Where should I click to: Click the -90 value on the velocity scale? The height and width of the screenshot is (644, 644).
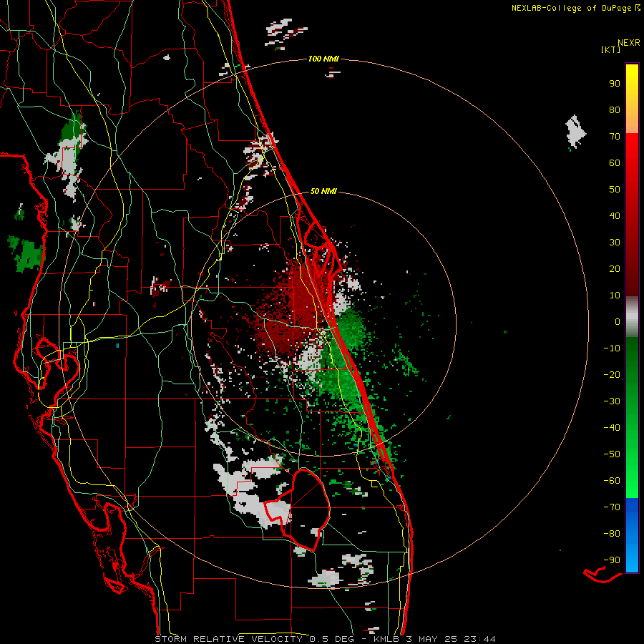(612, 560)
